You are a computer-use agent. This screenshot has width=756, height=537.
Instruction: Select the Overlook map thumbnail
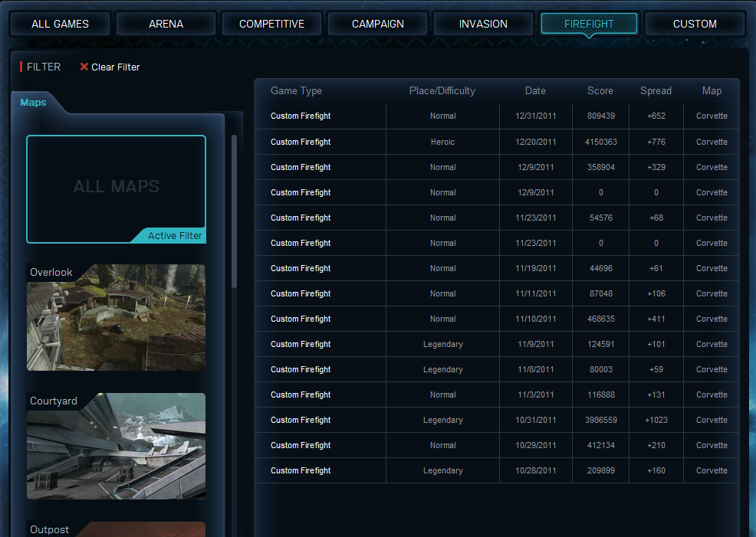coord(117,317)
